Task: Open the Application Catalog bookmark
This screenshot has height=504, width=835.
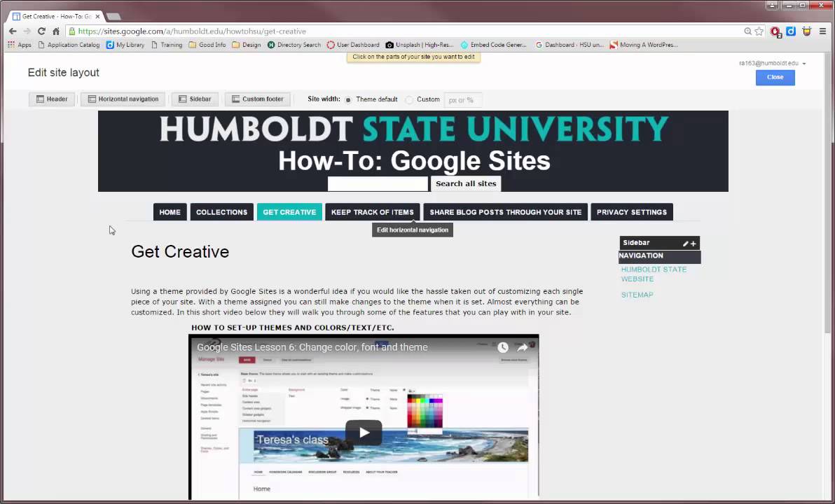Action: [69, 45]
